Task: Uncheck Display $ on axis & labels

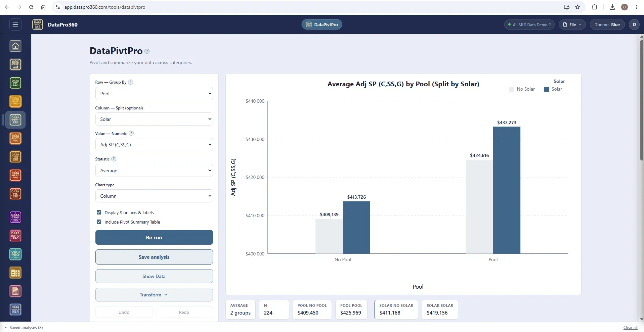Action: click(99, 212)
